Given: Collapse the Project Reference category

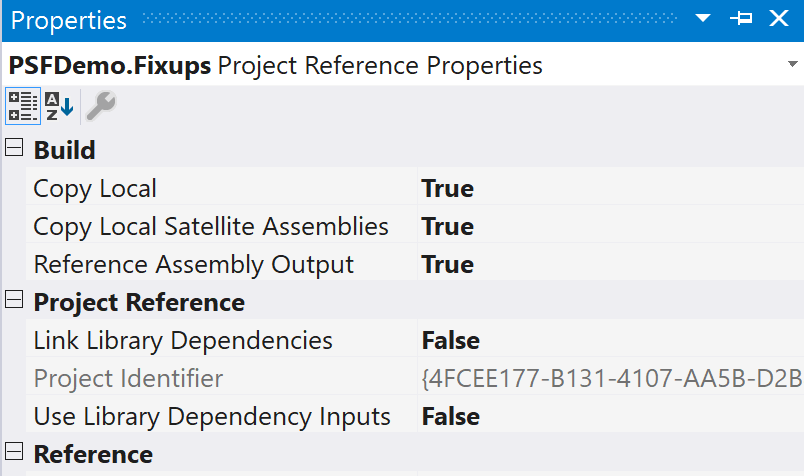Looking at the screenshot, I should coord(14,302).
